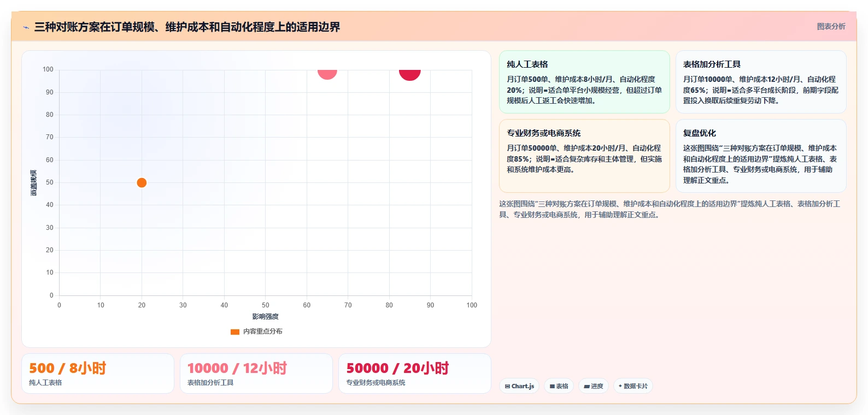
Task: Click the icon in the 数据卡片 tag
Action: point(620,387)
